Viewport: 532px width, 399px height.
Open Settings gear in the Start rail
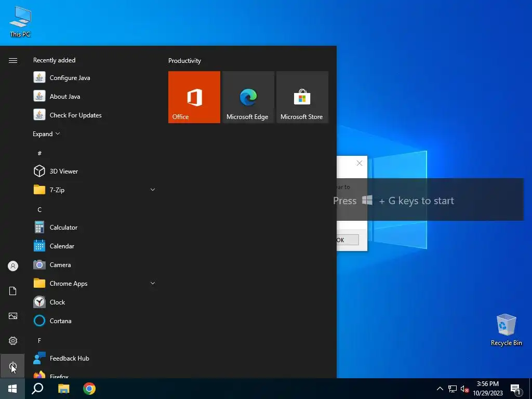(13, 341)
